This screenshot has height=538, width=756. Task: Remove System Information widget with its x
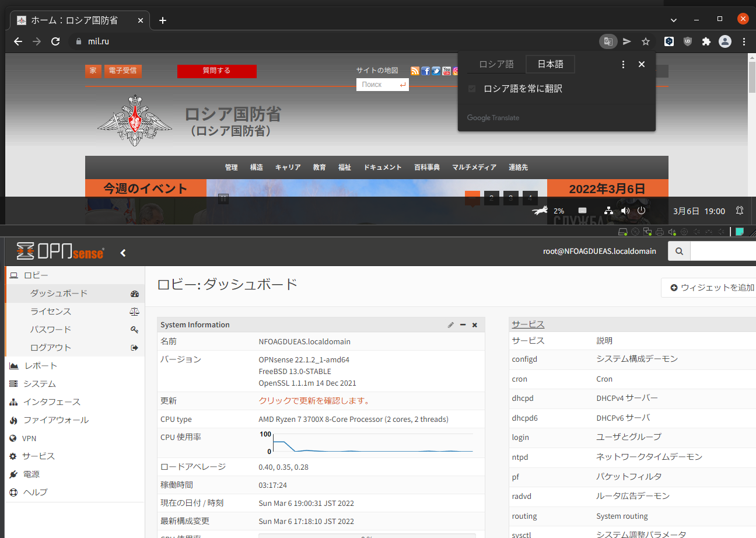point(475,325)
